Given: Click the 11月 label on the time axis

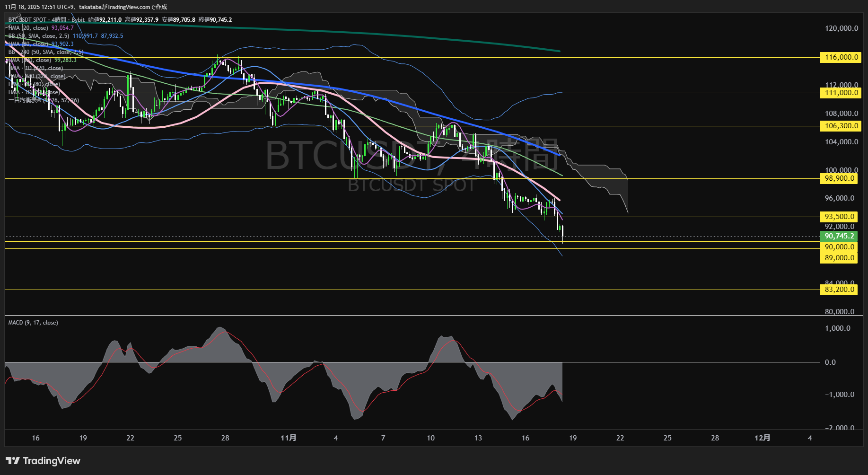Looking at the screenshot, I should coord(289,438).
